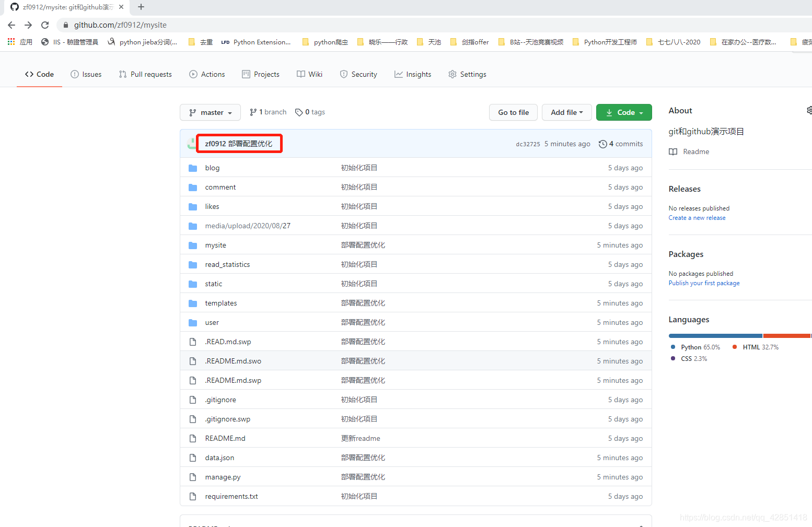Open the Apps grid bookmark icon
Viewport: 812px width, 527px height.
click(11, 42)
